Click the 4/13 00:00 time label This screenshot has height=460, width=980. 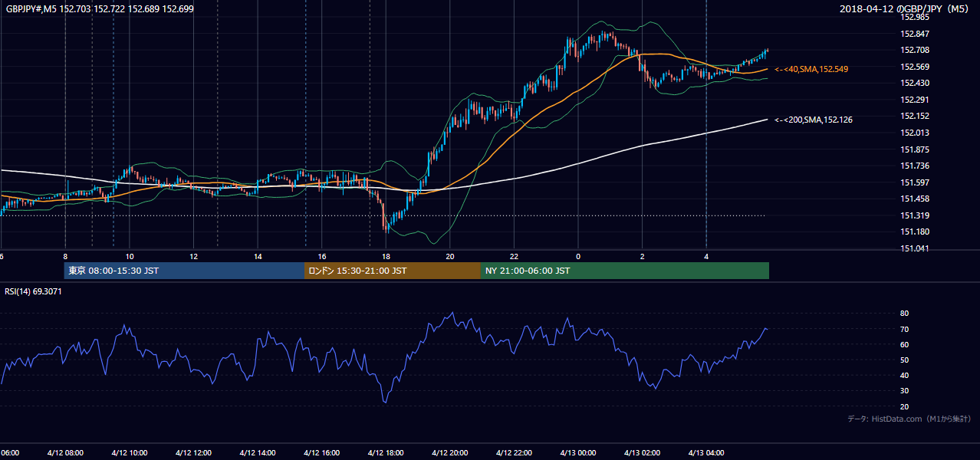pos(577,453)
